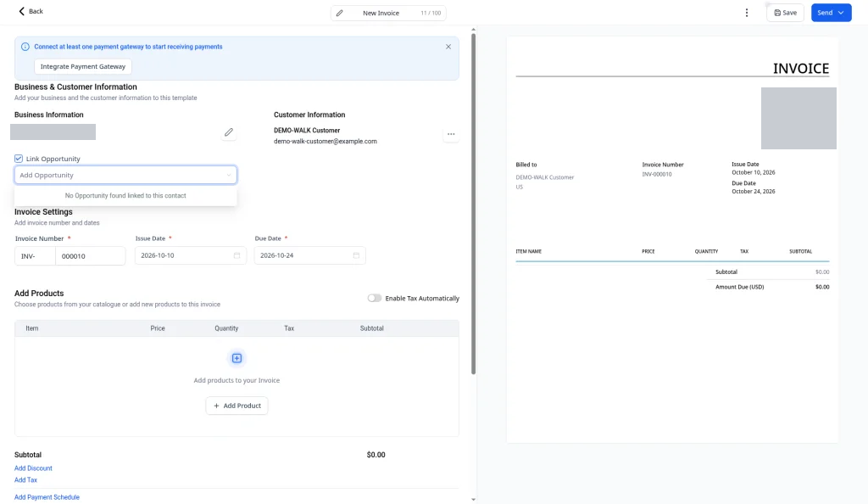Click Amount Due (USD) in preview
This screenshot has height=504, width=868.
click(739, 287)
